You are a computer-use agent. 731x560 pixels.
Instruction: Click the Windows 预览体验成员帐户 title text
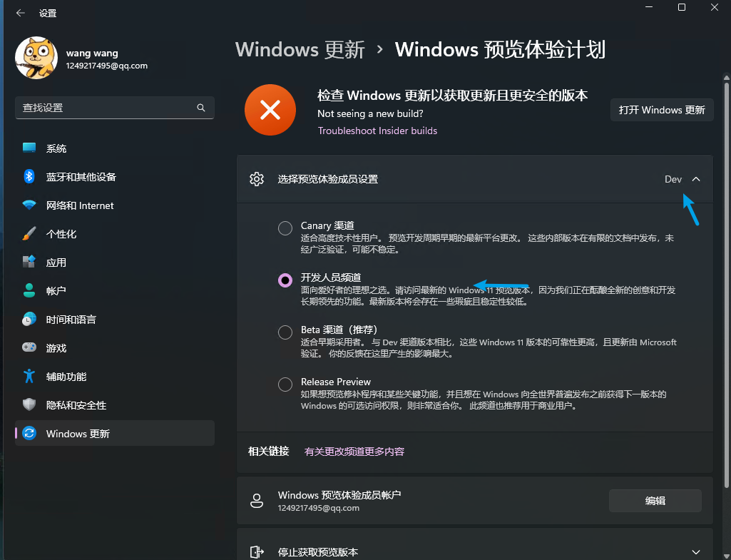coord(339,494)
